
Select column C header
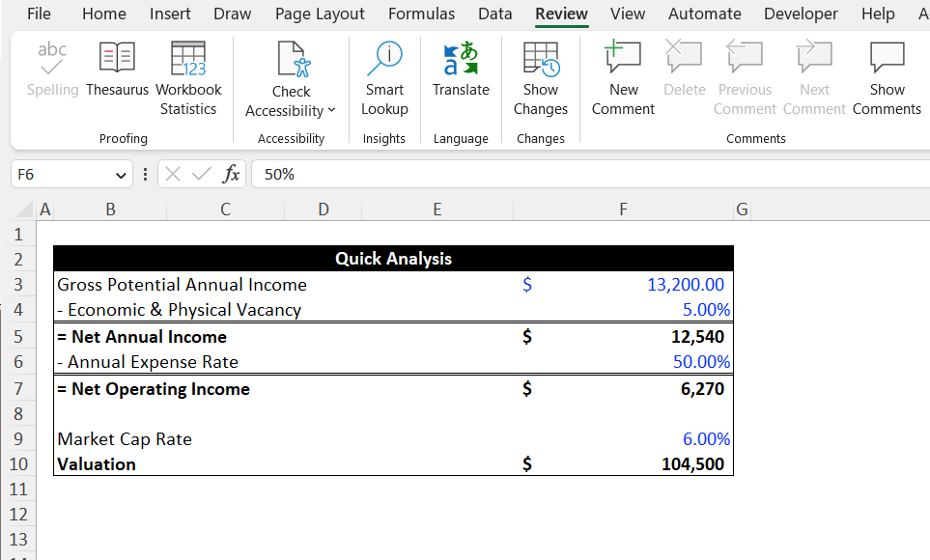[225, 209]
